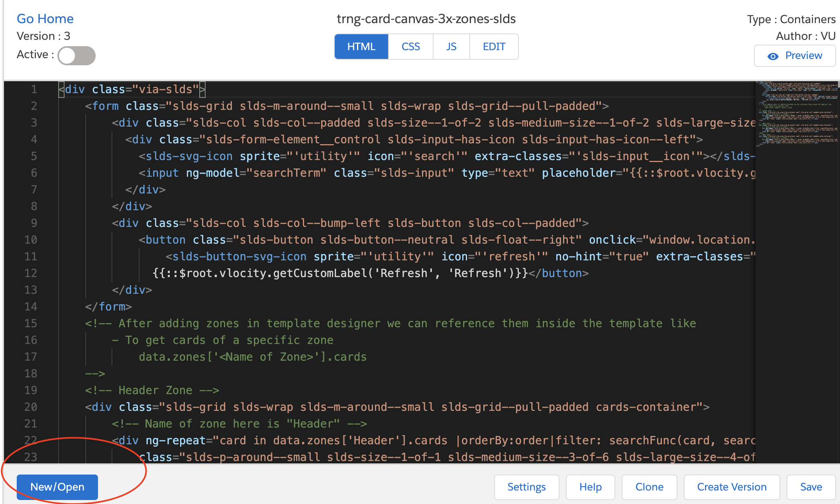The width and height of the screenshot is (840, 504).
Task: Click the New/Open button
Action: click(57, 487)
